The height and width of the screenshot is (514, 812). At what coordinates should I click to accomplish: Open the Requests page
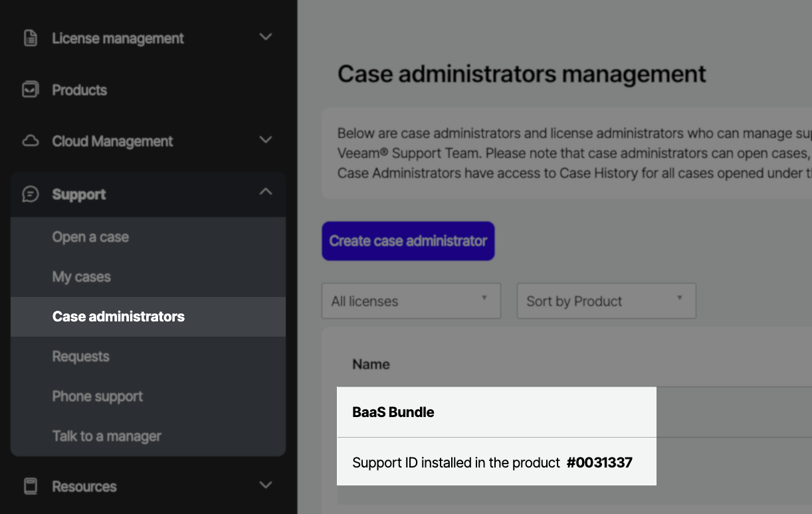pos(81,357)
